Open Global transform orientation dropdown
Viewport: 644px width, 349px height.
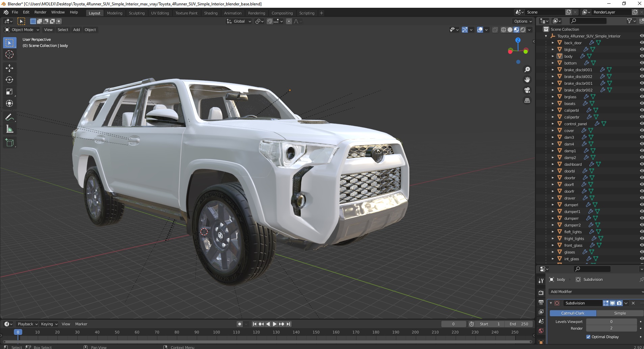pyautogui.click(x=239, y=21)
